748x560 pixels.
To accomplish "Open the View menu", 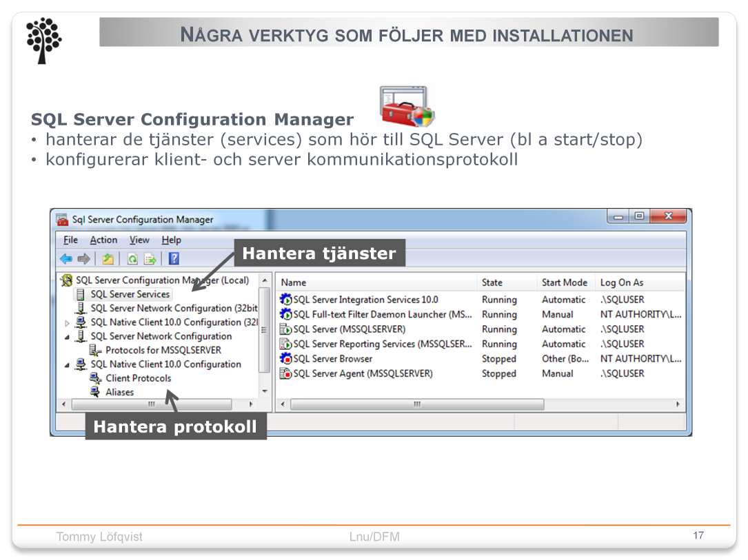I will point(139,240).
